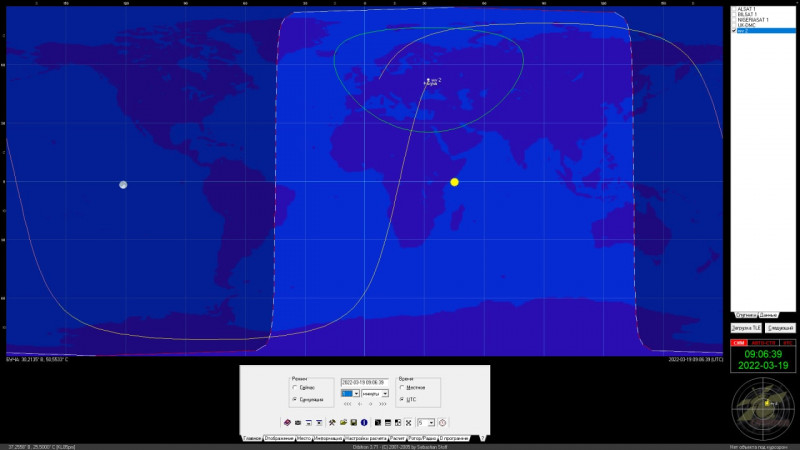
Task: Select the UTC time radio button
Action: pos(402,399)
